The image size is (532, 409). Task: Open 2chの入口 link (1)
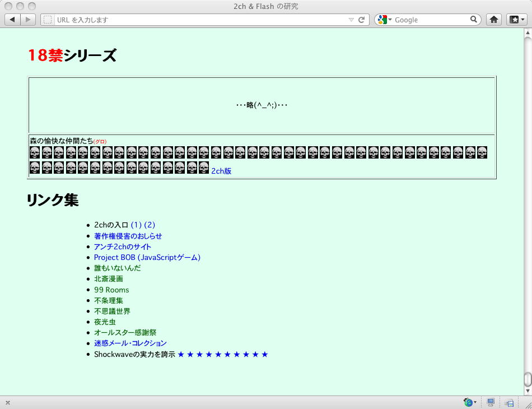tap(136, 225)
